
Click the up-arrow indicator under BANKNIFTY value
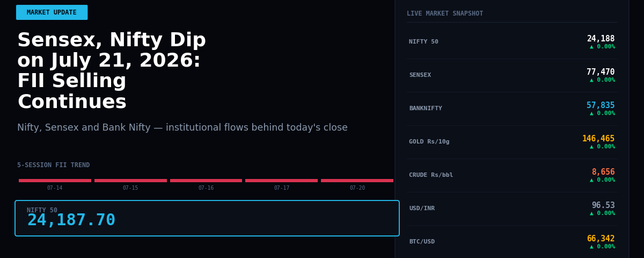(x=592, y=113)
